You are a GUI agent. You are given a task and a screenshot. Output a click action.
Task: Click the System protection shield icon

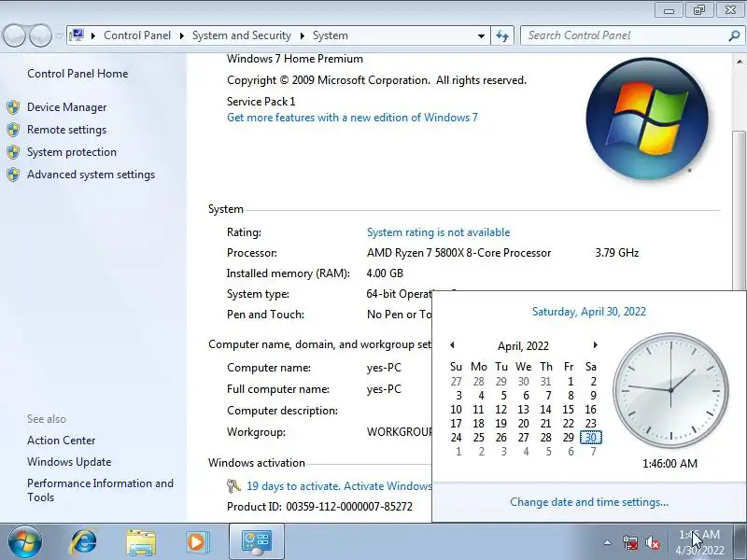coord(13,152)
